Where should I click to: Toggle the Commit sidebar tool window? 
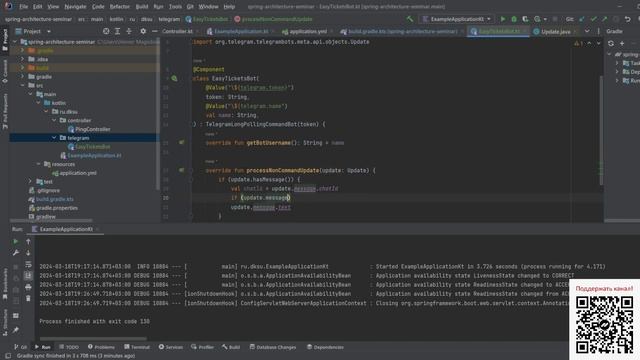click(x=5, y=72)
